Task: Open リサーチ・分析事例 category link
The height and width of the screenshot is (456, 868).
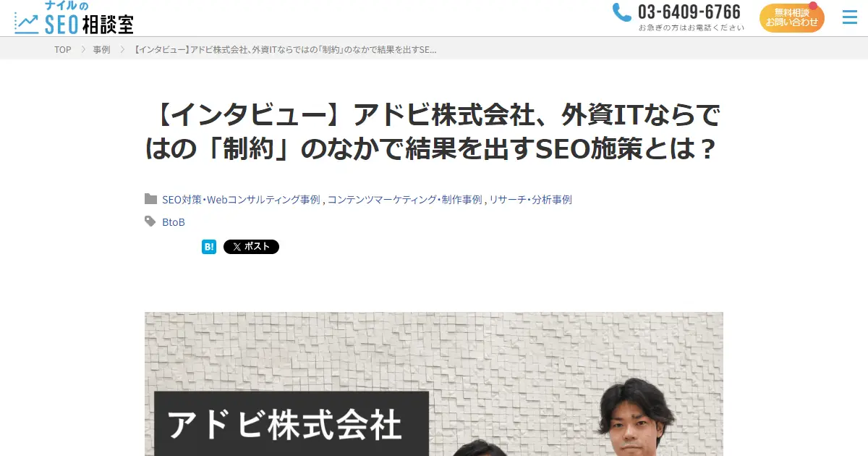Action: 530,200
